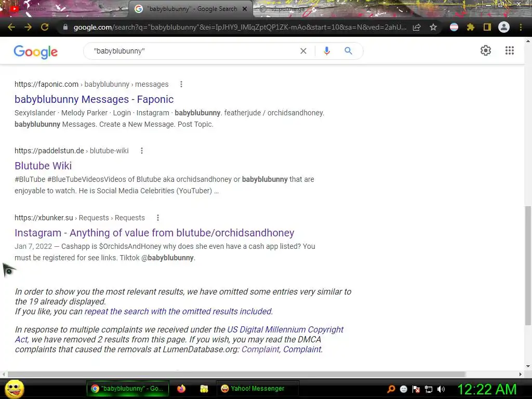This screenshot has width=532, height=399.
Task: Open Google search settings gear
Action: point(486,50)
